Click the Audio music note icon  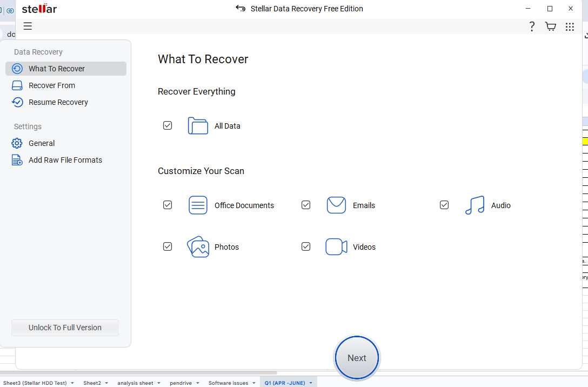475,205
